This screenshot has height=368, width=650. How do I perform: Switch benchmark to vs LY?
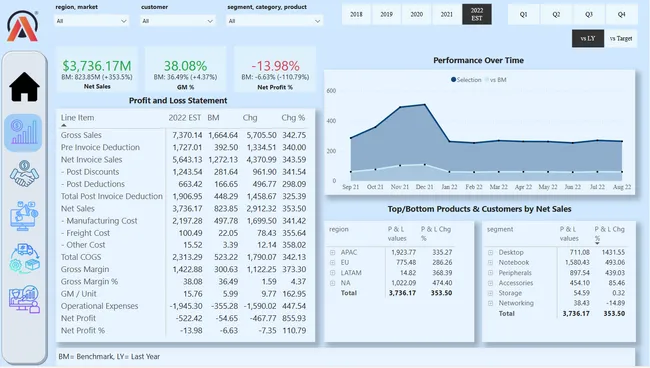tap(588, 39)
